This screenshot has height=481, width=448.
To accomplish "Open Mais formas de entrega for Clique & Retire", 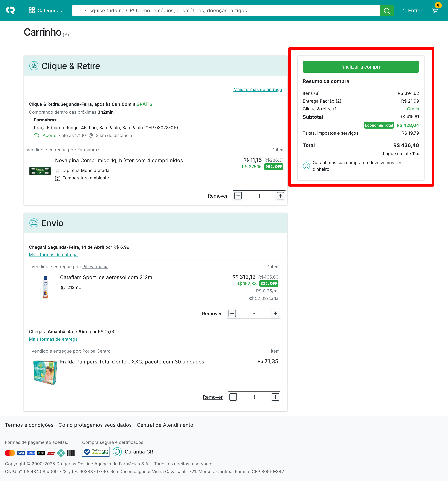I will point(258,89).
